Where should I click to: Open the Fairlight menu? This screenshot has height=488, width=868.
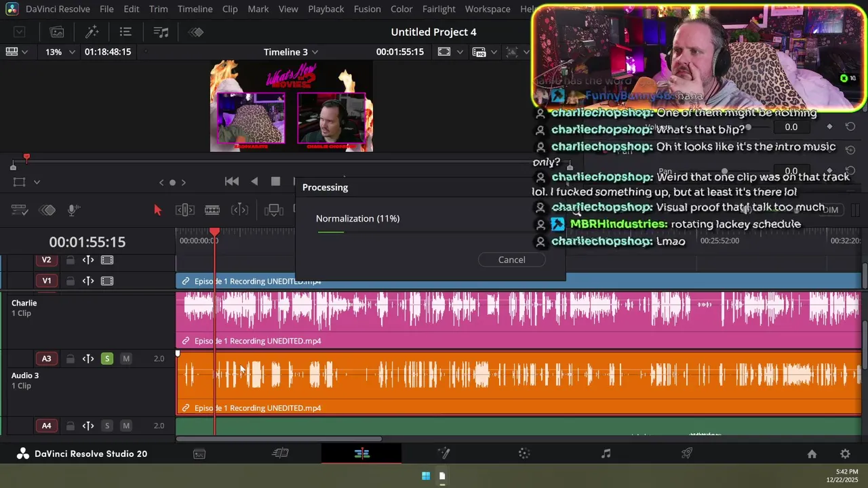pyautogui.click(x=439, y=9)
